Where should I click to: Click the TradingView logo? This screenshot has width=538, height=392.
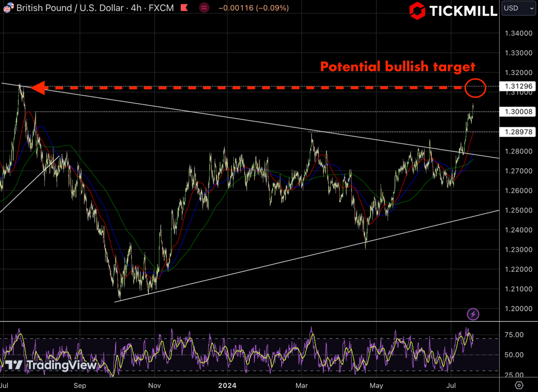tap(51, 365)
